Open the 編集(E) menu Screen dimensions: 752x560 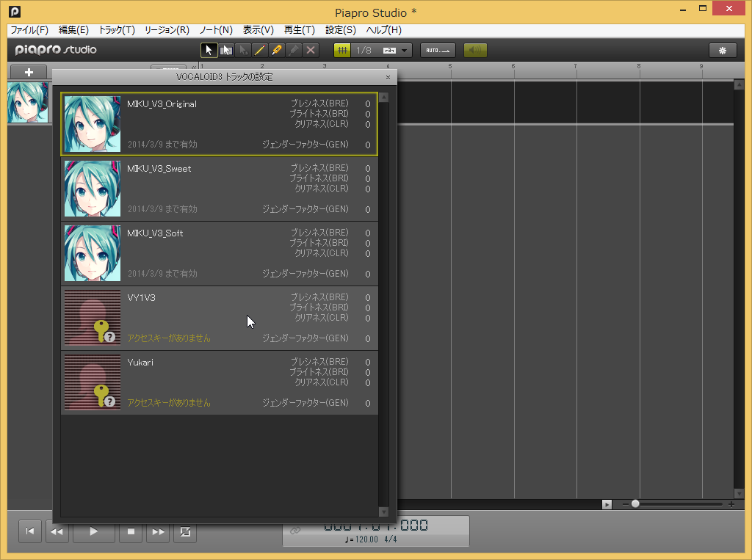73,30
